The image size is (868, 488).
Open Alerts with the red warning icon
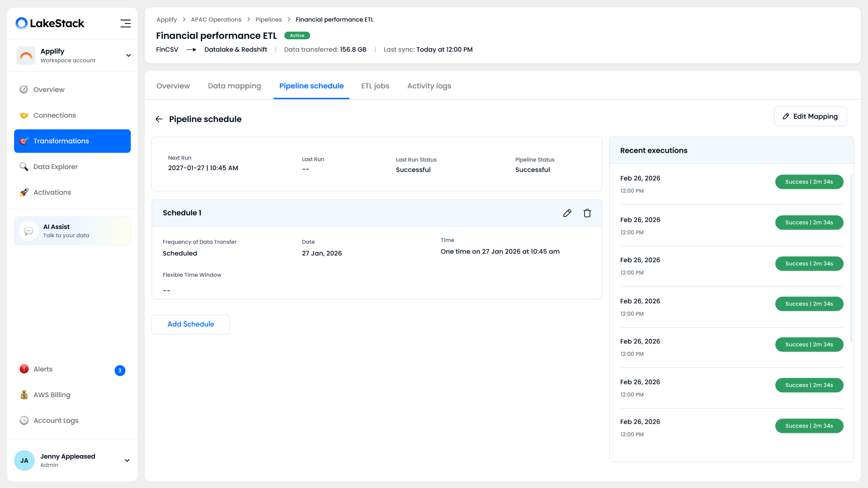pyautogui.click(x=24, y=369)
